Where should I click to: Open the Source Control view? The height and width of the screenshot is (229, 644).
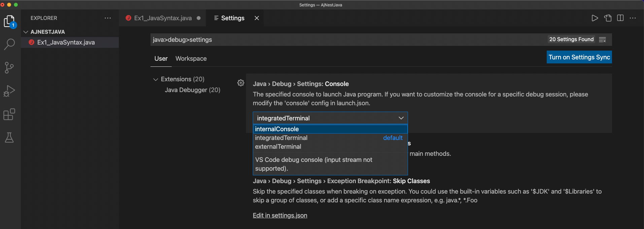(x=9, y=67)
